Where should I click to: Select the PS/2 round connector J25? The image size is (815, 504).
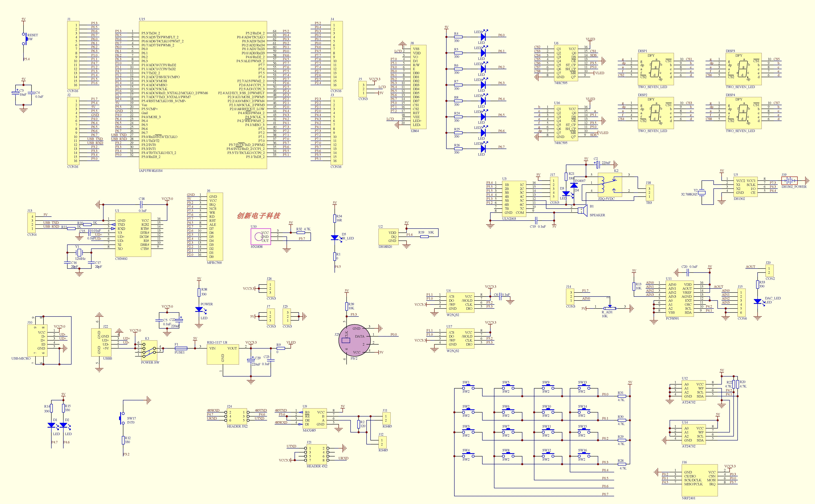[355, 340]
